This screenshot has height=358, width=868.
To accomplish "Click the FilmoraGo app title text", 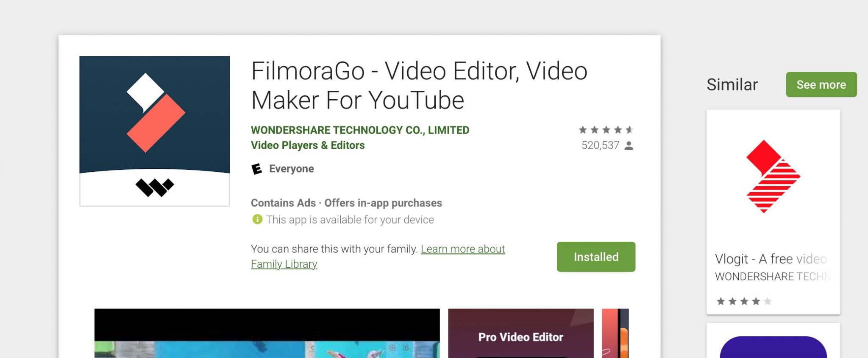I will coord(419,85).
